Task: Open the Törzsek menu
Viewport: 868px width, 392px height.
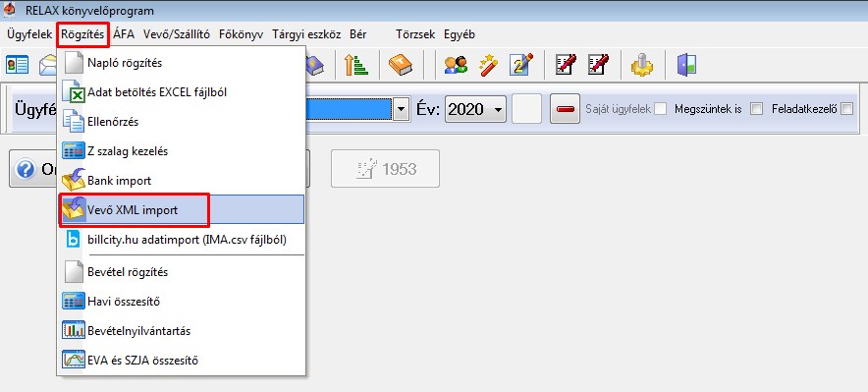Action: point(415,34)
